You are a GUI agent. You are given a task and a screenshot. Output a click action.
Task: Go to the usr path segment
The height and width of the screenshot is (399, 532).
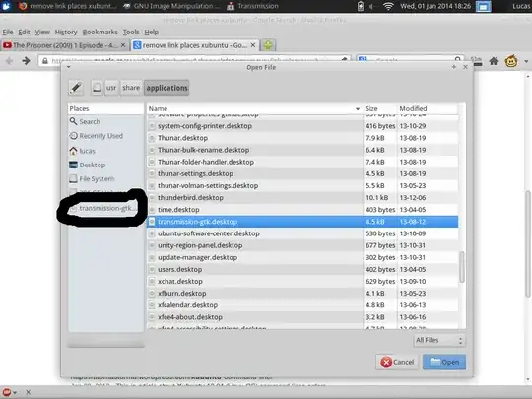coord(111,88)
